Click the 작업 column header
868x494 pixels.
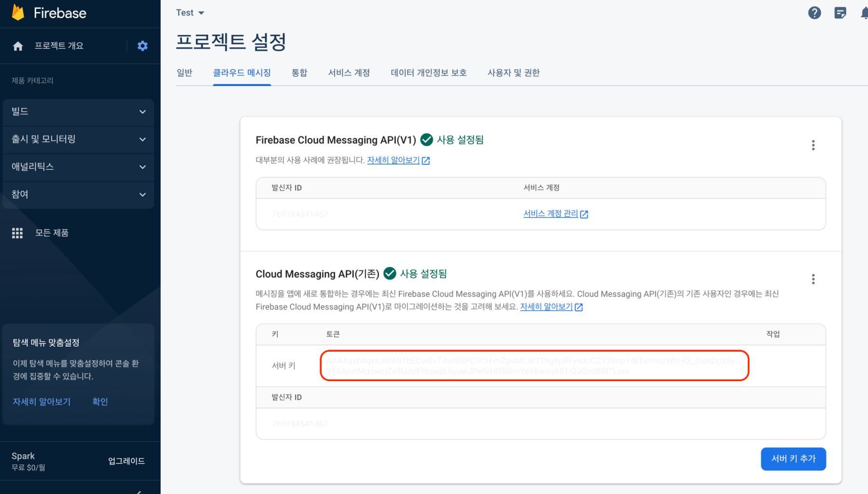click(773, 334)
